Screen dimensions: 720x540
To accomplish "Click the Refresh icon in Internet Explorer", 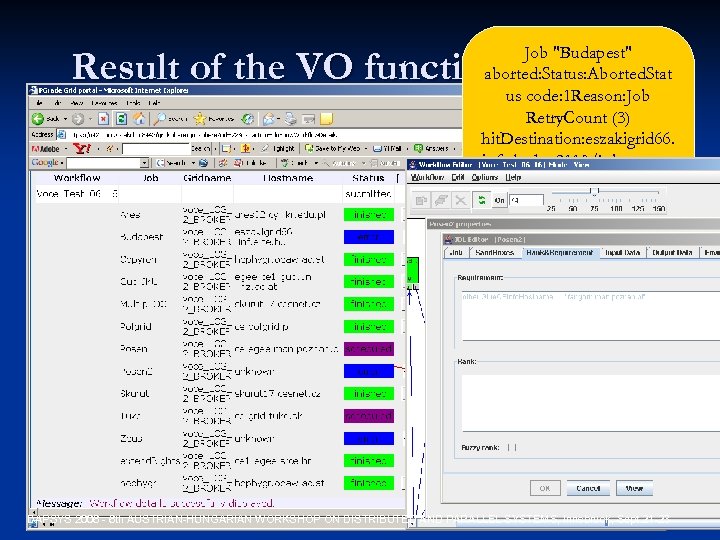I will [x=121, y=119].
